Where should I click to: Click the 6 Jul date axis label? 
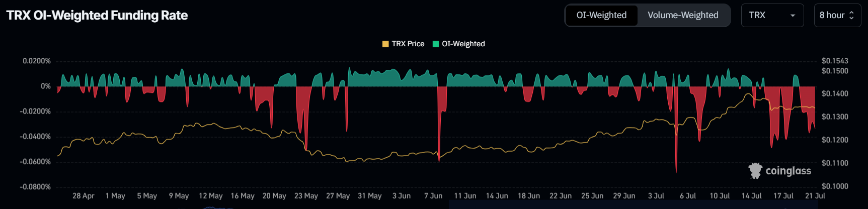688,196
